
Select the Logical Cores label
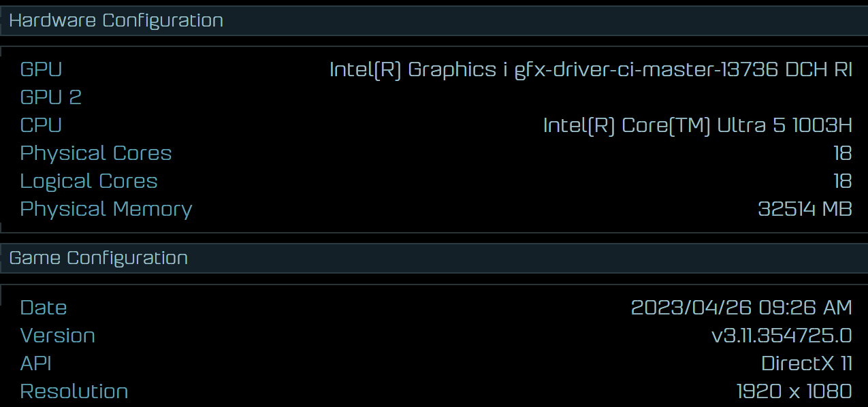tap(89, 181)
